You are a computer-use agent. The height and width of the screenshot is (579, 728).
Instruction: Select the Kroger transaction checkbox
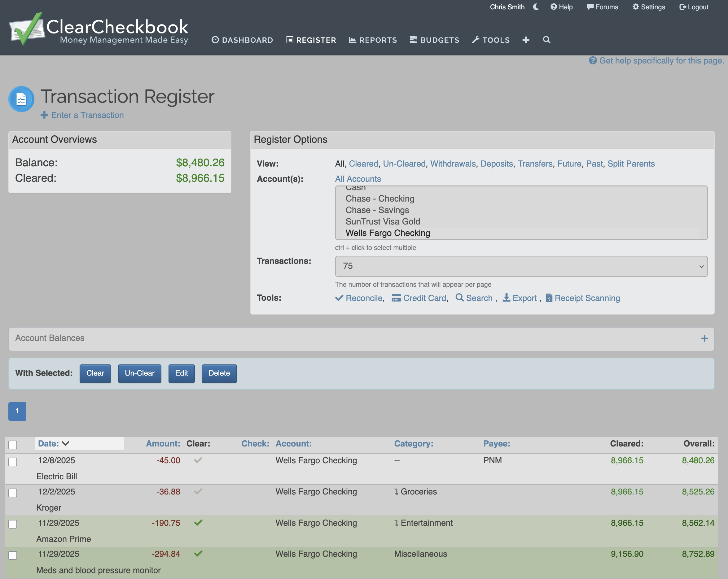(13, 493)
